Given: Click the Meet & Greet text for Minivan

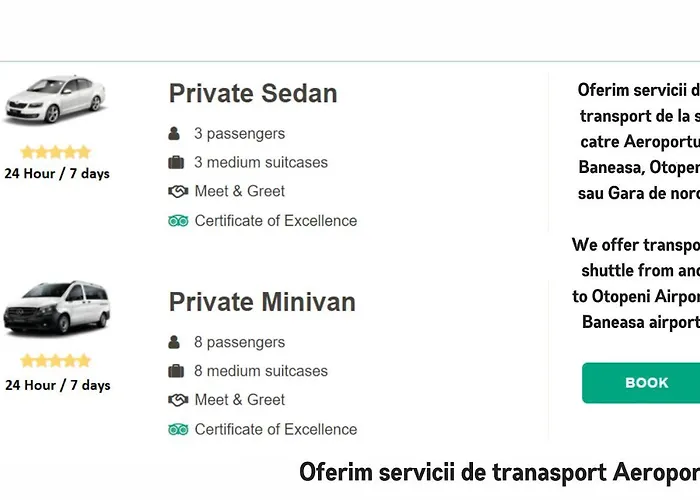Looking at the screenshot, I should pos(240,400).
